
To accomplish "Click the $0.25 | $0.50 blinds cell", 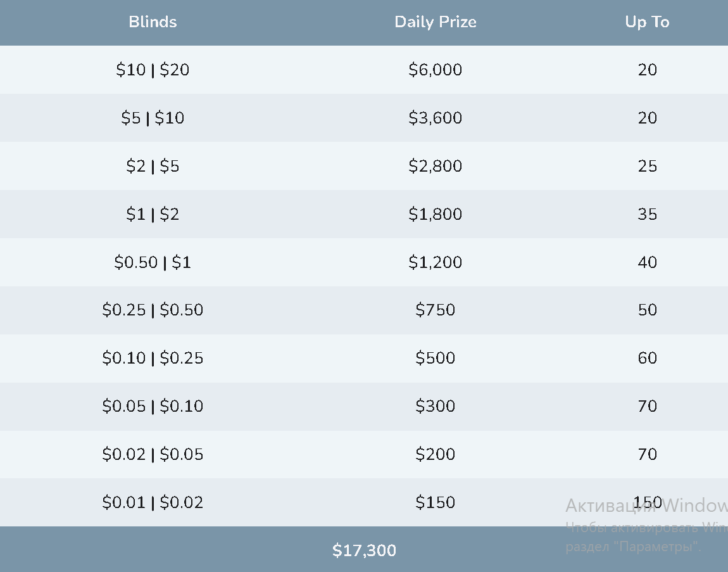I will [x=153, y=310].
